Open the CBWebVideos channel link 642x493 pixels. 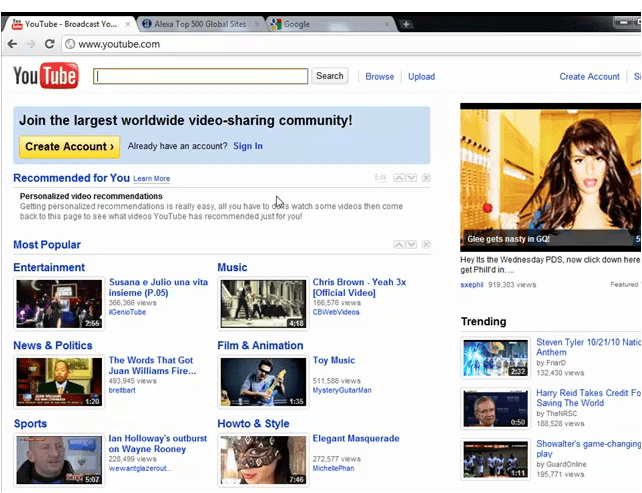click(336, 312)
